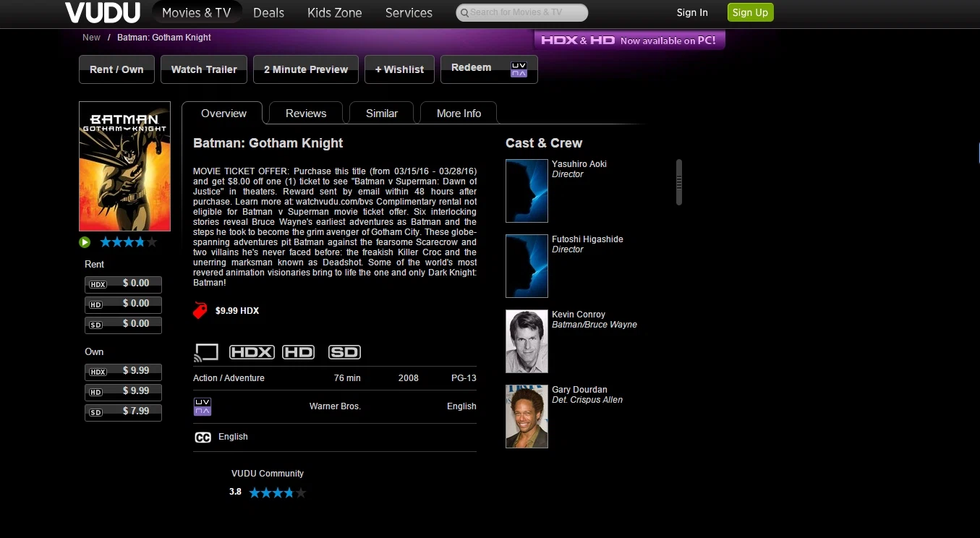Click the VUDU Community label
Image resolution: width=980 pixels, height=538 pixels.
tap(268, 474)
